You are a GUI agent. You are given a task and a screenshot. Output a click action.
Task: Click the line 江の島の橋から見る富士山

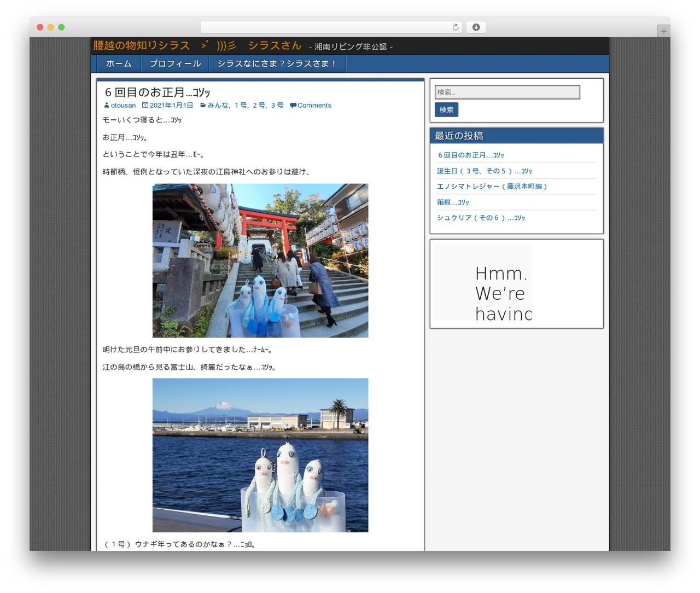pyautogui.click(x=190, y=367)
